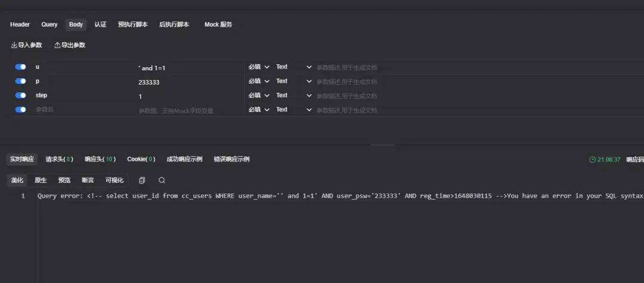Open the 请求头(8) tab
This screenshot has height=283, width=644.
(60, 159)
